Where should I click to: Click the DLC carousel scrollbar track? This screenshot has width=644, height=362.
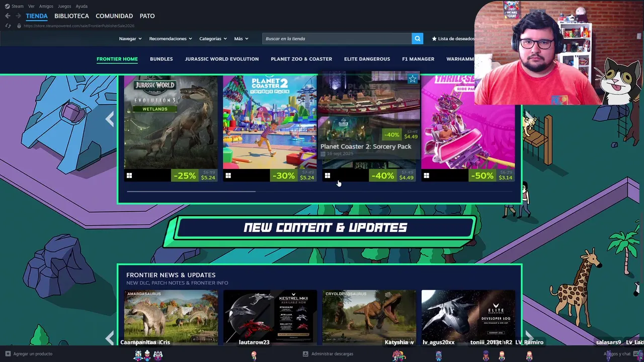point(319,191)
